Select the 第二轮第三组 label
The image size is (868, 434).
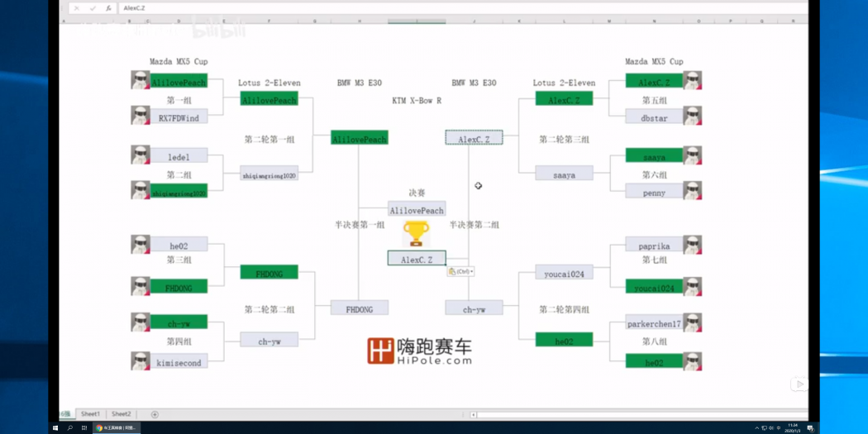pyautogui.click(x=564, y=140)
